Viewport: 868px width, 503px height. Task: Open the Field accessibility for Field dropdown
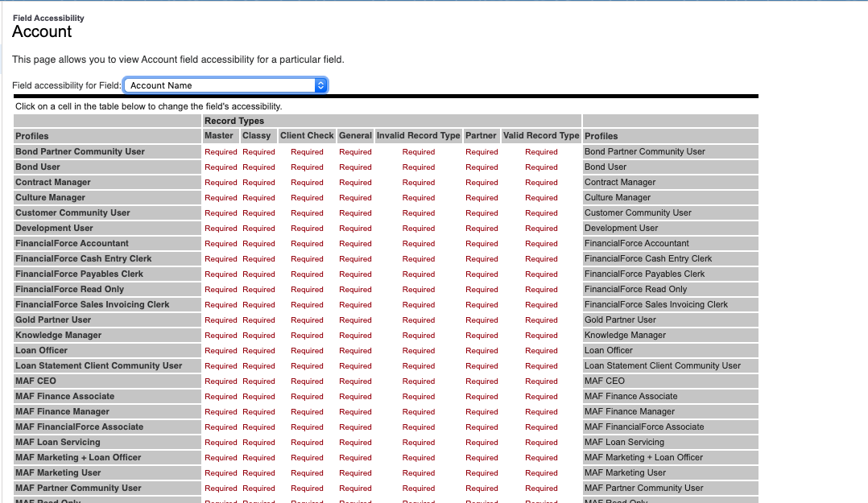225,85
